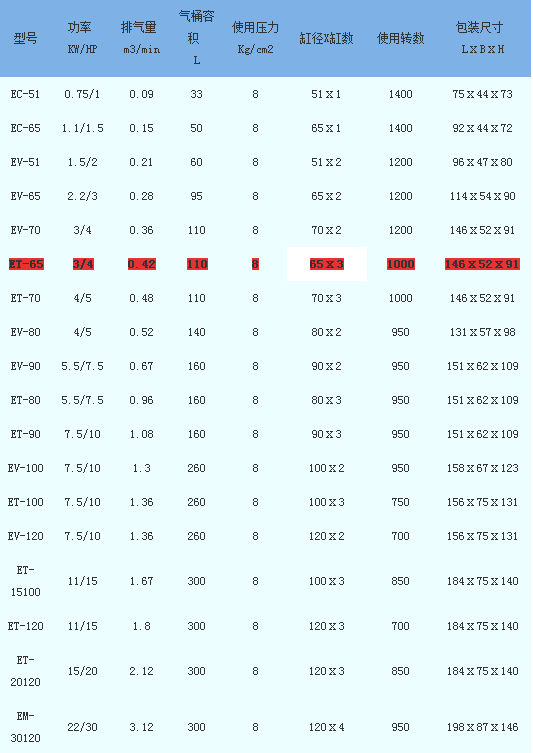533x753 pixels.
Task: Click the 75 X 44 X 73 package size
Action: pos(482,94)
